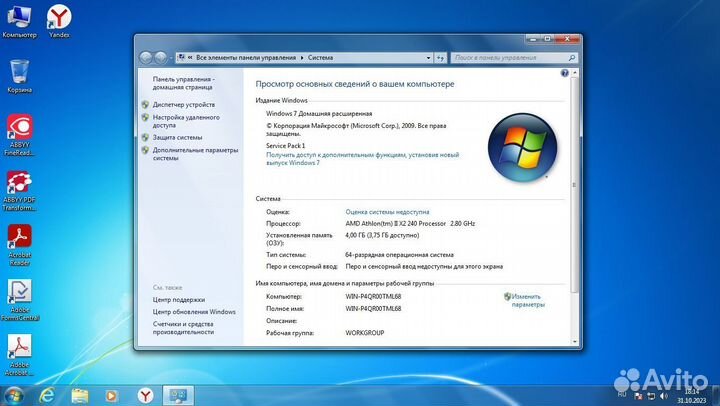Viewport: 720px width, 406px height.
Task: Open Windows Explorer folder on taskbar
Action: coord(79,395)
